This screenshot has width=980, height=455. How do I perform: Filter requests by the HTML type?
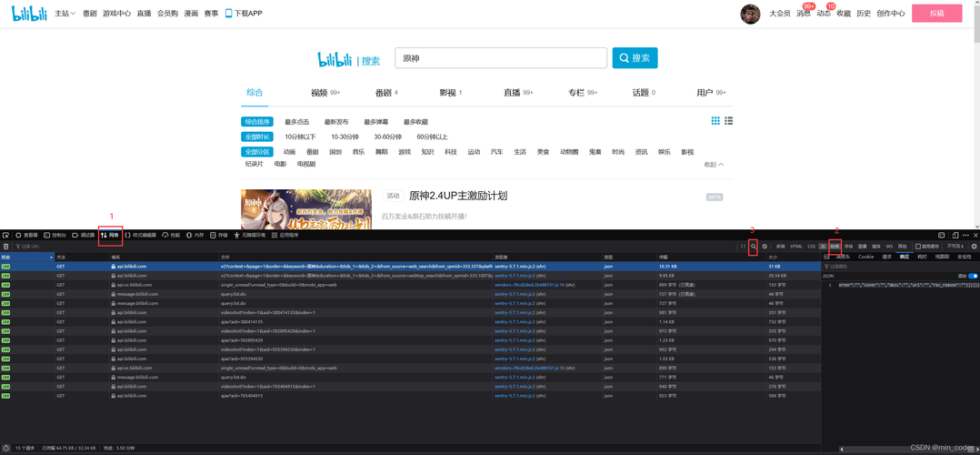pyautogui.click(x=796, y=247)
